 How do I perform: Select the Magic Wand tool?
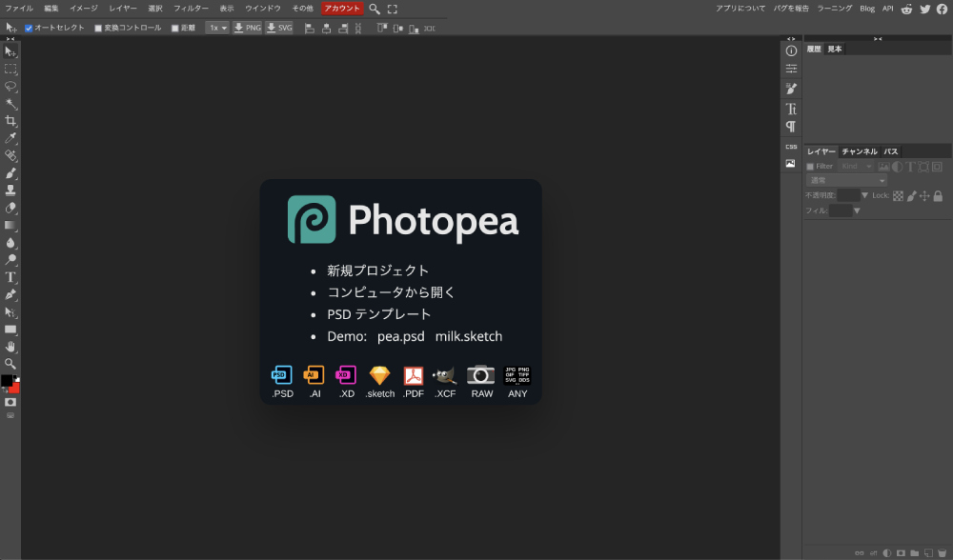pyautogui.click(x=10, y=104)
